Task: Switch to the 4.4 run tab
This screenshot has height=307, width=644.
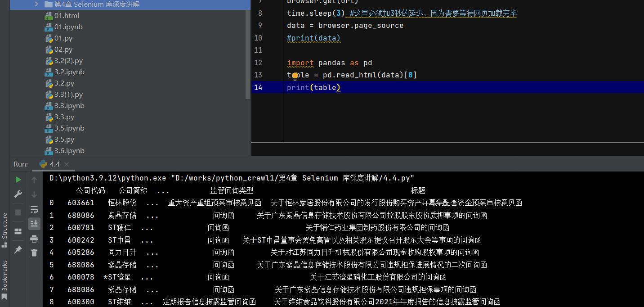Action: (54, 164)
